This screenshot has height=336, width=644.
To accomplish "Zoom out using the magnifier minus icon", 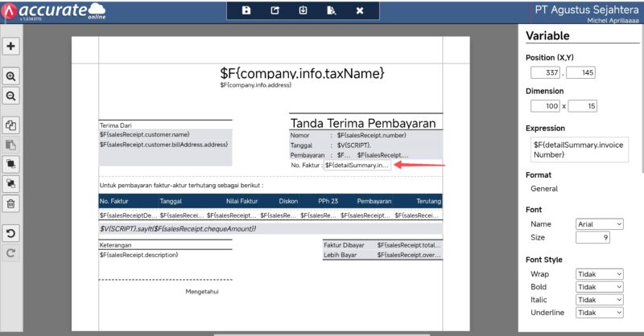I will coord(11,96).
